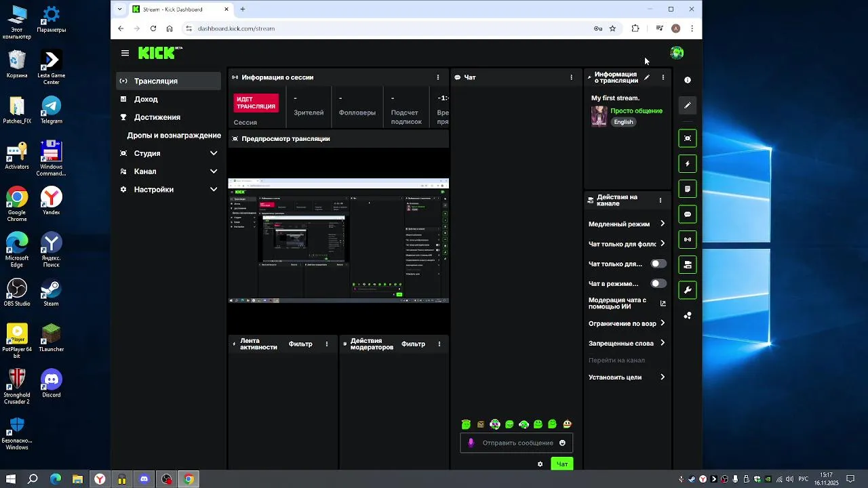Edit stream info via pencil in panel header
The image size is (868, 488).
[647, 77]
